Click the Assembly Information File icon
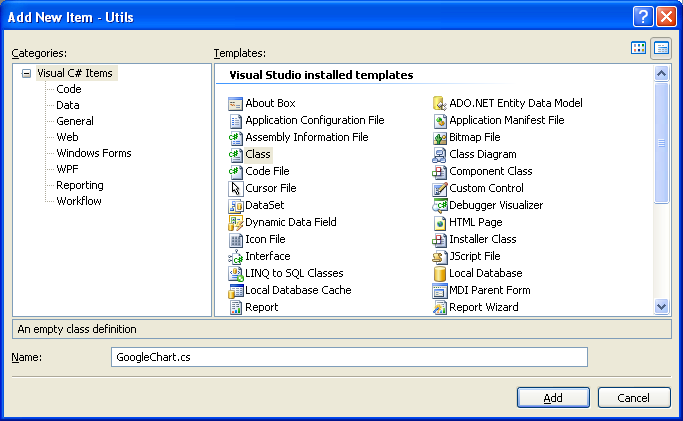 [235, 138]
